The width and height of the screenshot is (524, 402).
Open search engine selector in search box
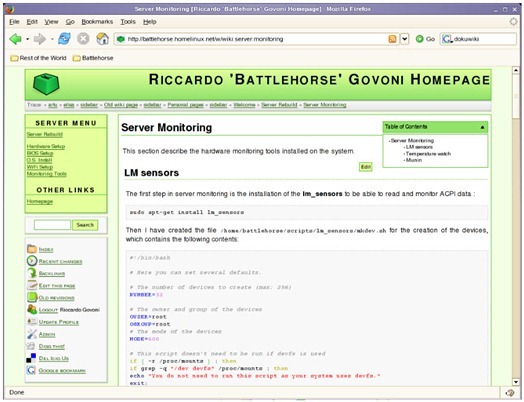[447, 39]
